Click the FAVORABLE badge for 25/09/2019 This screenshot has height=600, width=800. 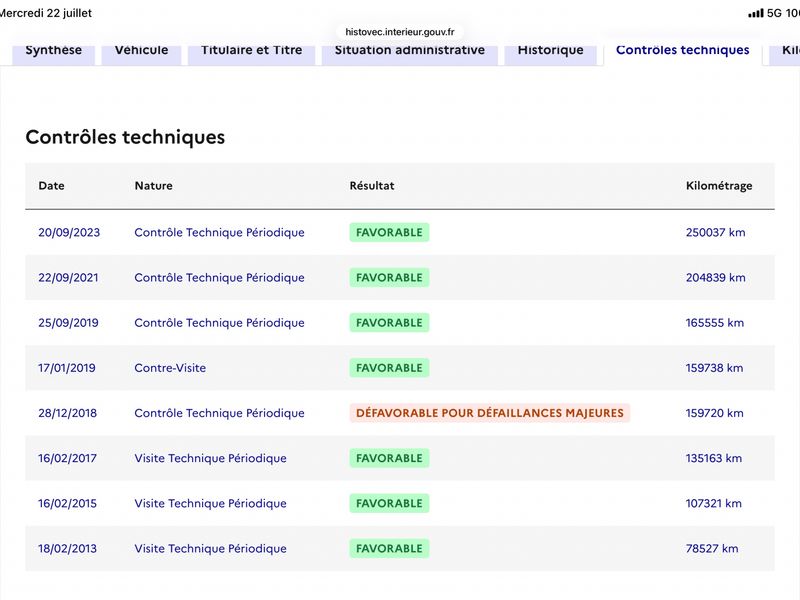[x=389, y=323]
